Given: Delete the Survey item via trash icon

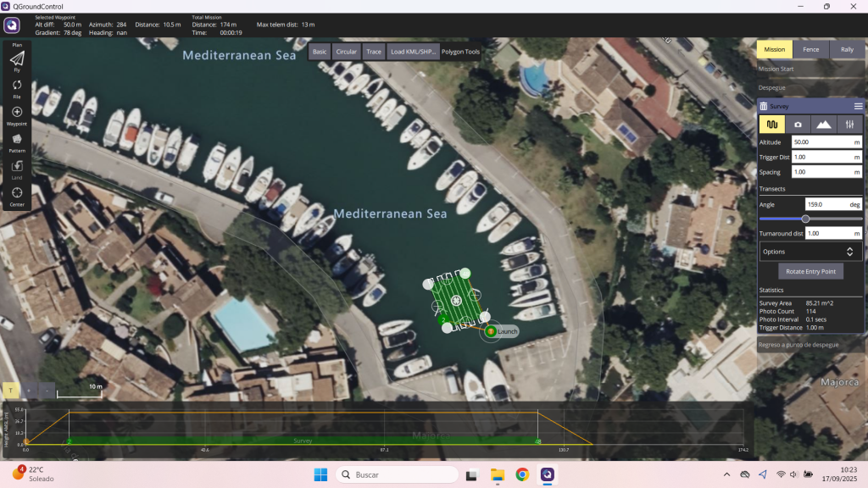Looking at the screenshot, I should (764, 107).
